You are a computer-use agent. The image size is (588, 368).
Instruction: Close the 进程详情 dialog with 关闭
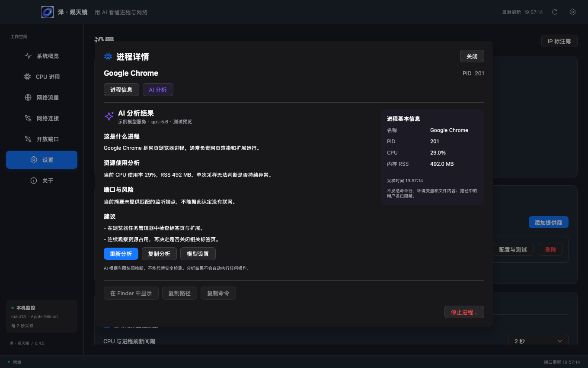(x=472, y=56)
